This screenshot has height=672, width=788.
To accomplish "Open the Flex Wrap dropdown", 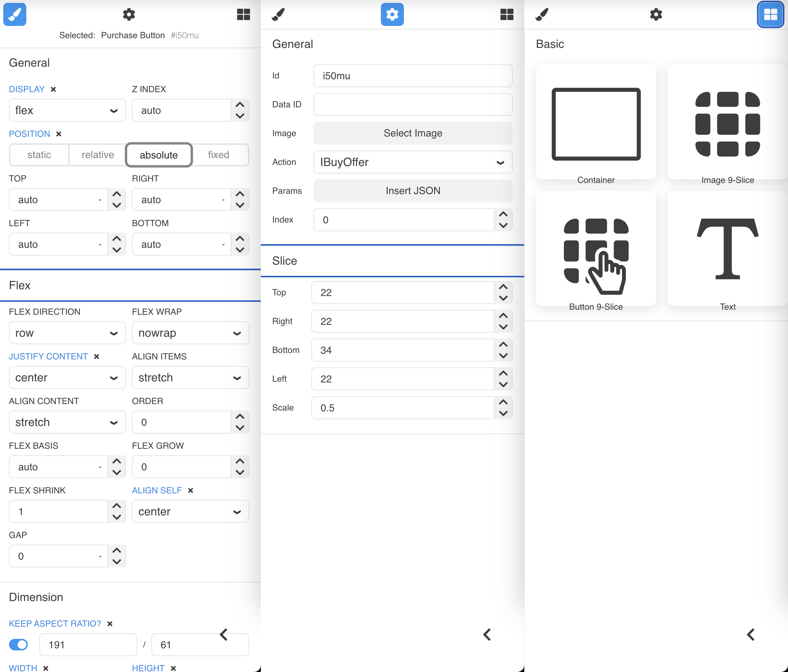I will 190,333.
